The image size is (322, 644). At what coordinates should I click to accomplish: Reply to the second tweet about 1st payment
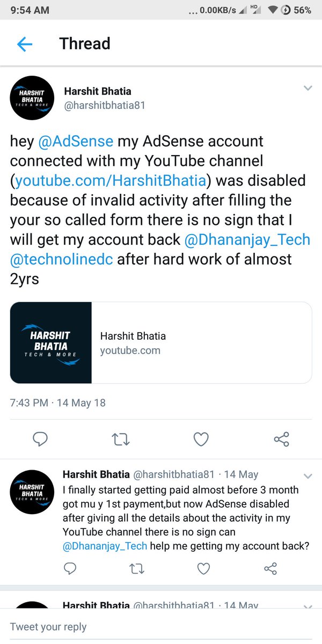pyautogui.click(x=70, y=568)
